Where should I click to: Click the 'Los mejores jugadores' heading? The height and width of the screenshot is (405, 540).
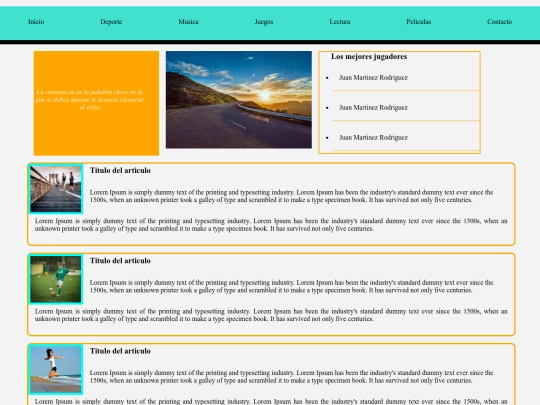[369, 56]
